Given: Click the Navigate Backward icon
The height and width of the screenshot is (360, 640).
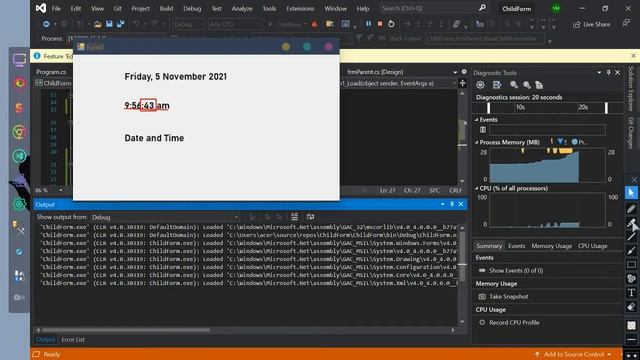Looking at the screenshot, I should [46, 24].
